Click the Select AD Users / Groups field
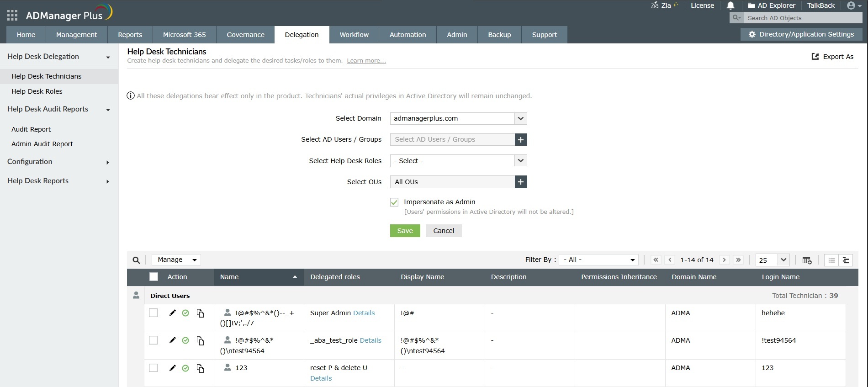Image resolution: width=868 pixels, height=387 pixels. point(452,139)
